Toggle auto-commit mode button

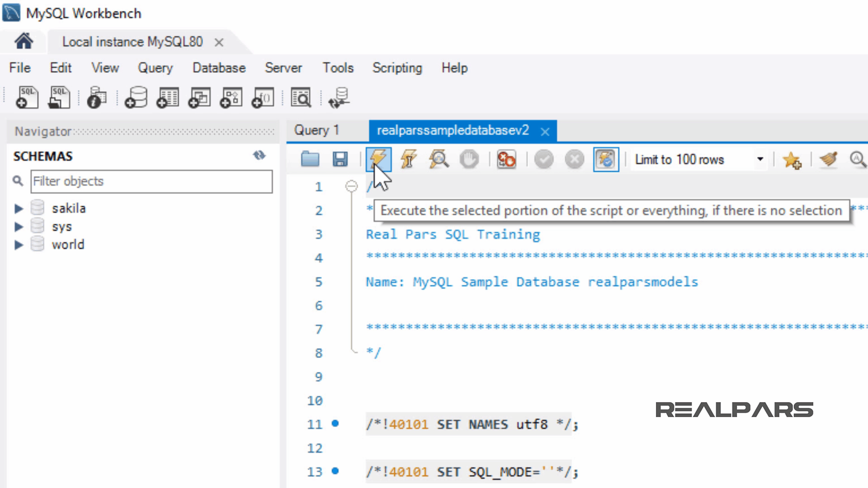coord(606,159)
